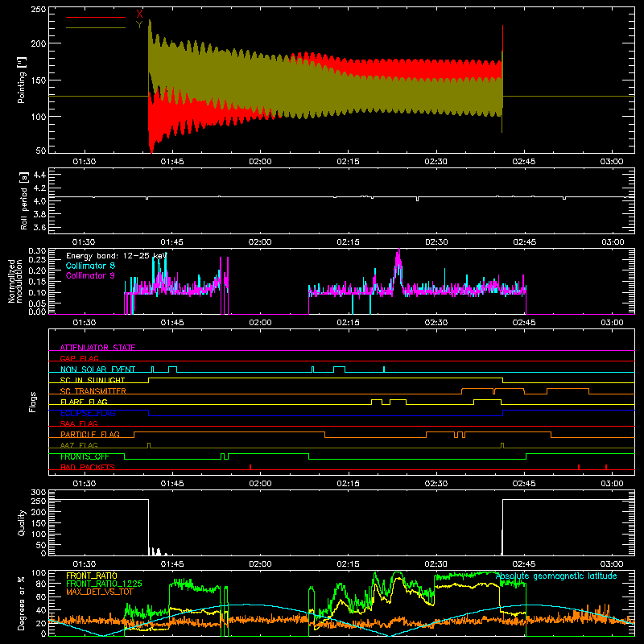The height and width of the screenshot is (644, 644).
Task: Click the 'Degrees or %' axis label
Action: (x=22, y=603)
